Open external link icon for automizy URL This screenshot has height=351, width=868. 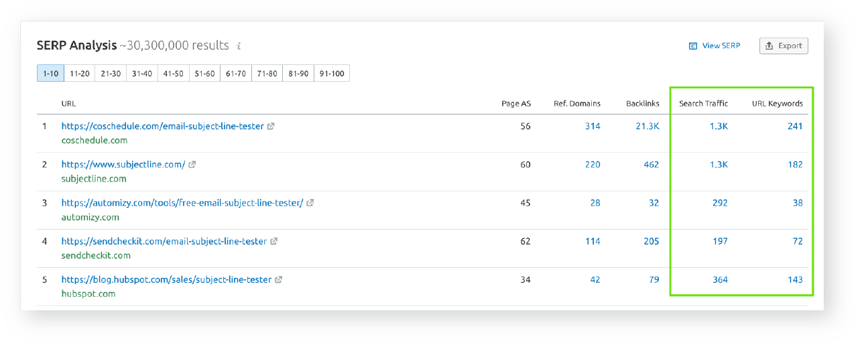[x=310, y=203]
